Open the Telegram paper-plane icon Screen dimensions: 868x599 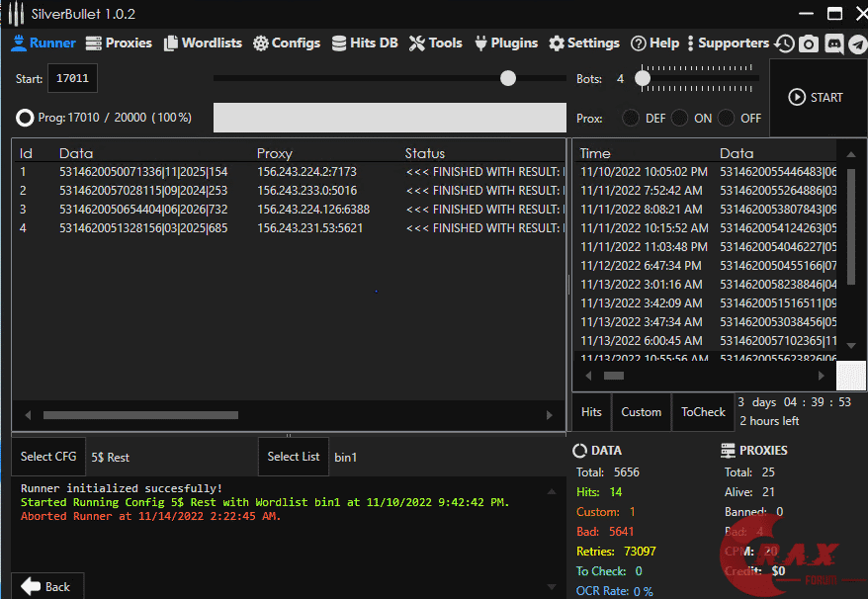tap(857, 43)
